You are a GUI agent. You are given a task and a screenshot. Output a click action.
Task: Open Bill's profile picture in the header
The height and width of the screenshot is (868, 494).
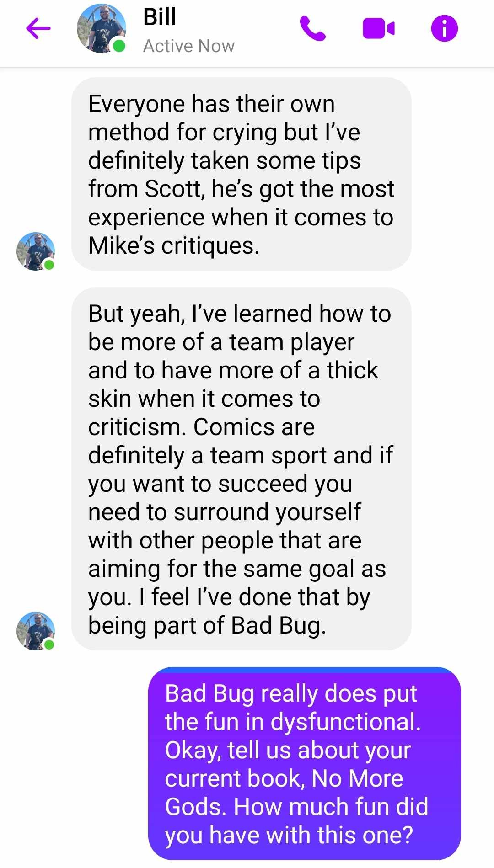[x=102, y=28]
